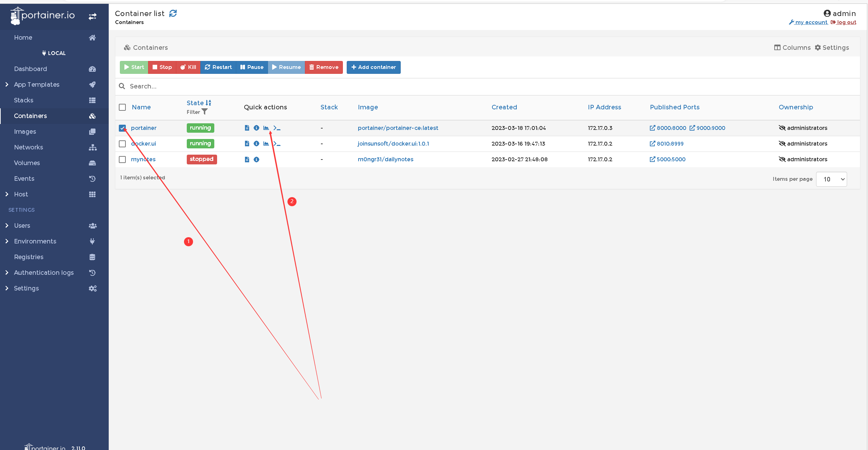Uncheck the portainer container checkbox
868x450 pixels.
(x=122, y=128)
